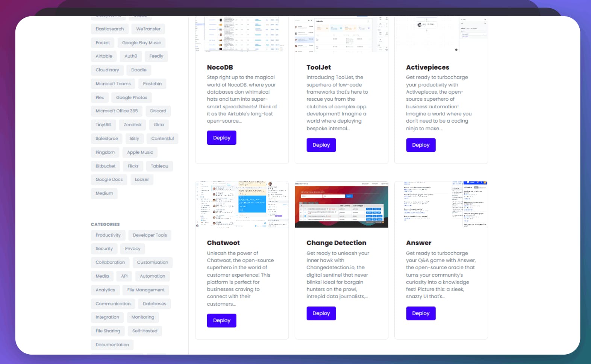Filter by the Integration category
This screenshot has height=364, width=591.
tap(107, 317)
